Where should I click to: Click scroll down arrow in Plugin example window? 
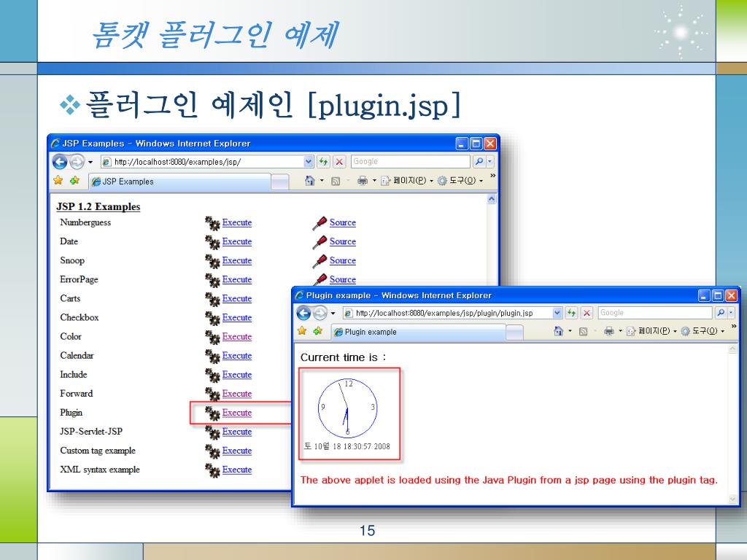pyautogui.click(x=732, y=499)
